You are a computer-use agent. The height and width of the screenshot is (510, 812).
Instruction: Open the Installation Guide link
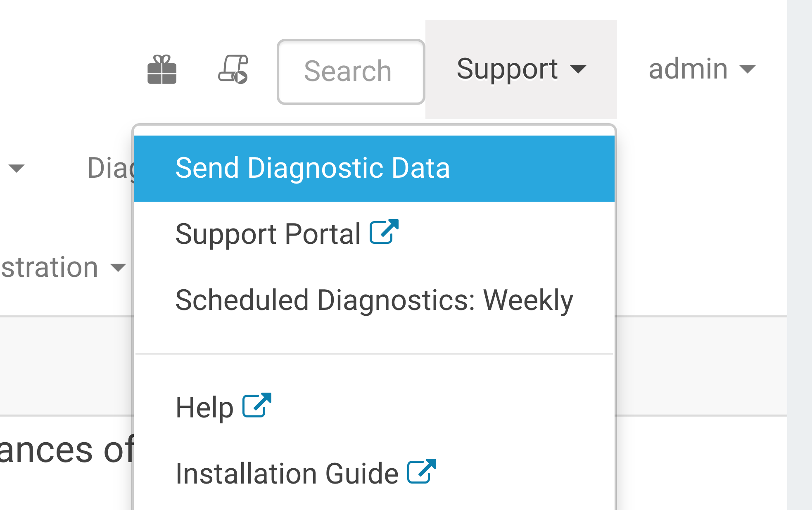click(287, 474)
